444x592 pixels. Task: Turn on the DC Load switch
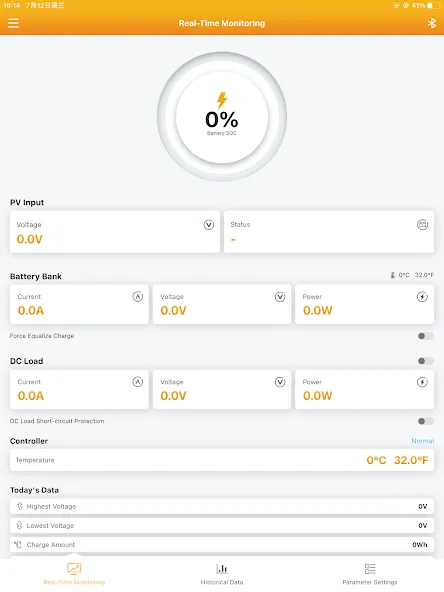click(426, 361)
